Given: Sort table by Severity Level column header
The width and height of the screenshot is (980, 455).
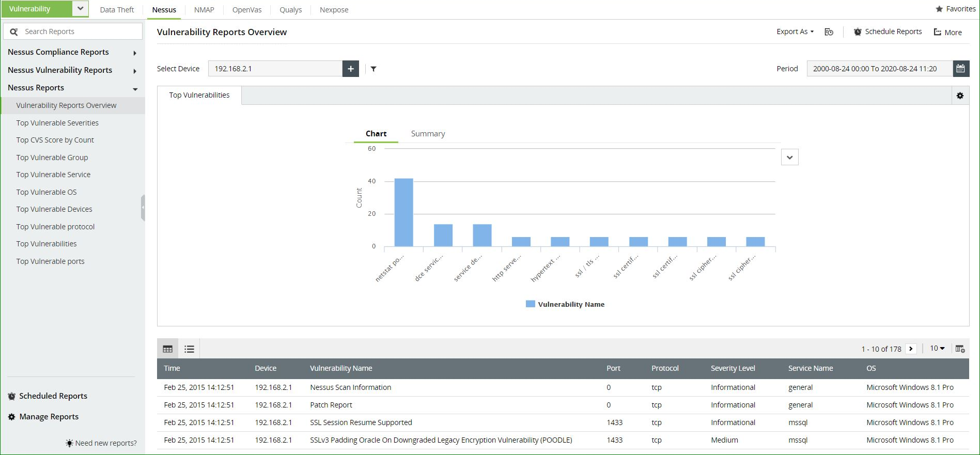Looking at the screenshot, I should [733, 369].
